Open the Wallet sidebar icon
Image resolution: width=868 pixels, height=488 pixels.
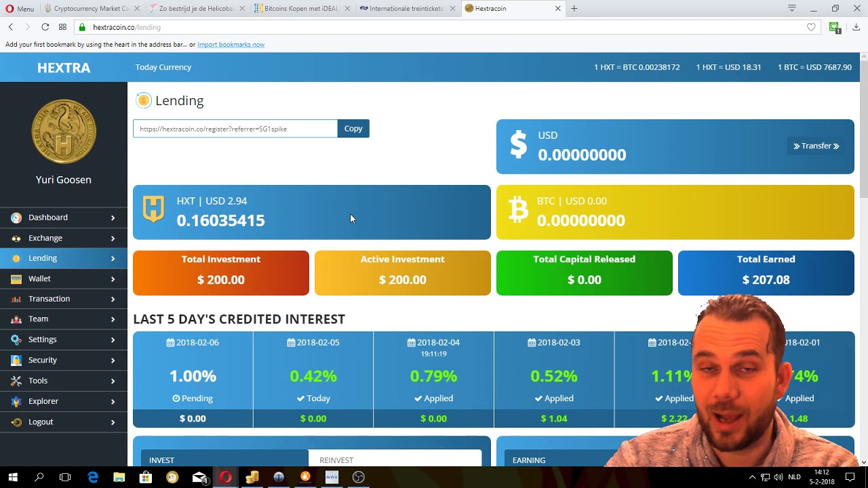click(16, 279)
